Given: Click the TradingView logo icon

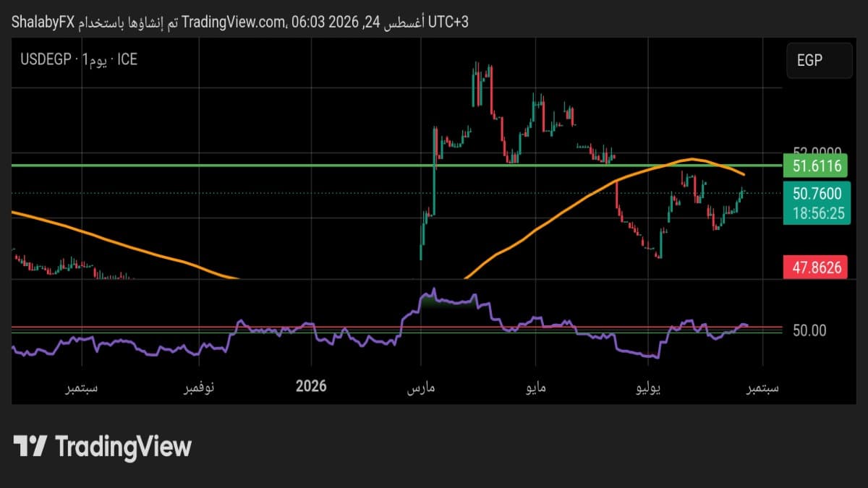Looking at the screenshot, I should coord(31,446).
